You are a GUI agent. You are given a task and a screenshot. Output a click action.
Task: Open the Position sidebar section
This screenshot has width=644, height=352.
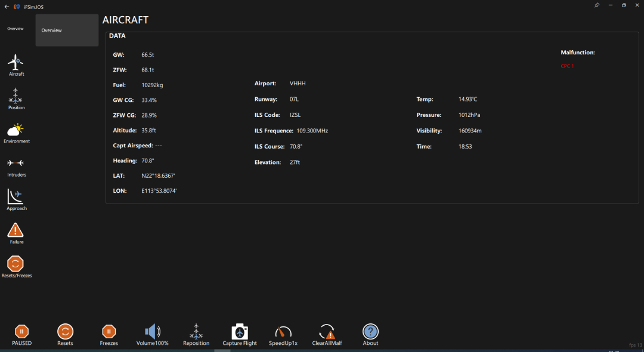(x=16, y=97)
